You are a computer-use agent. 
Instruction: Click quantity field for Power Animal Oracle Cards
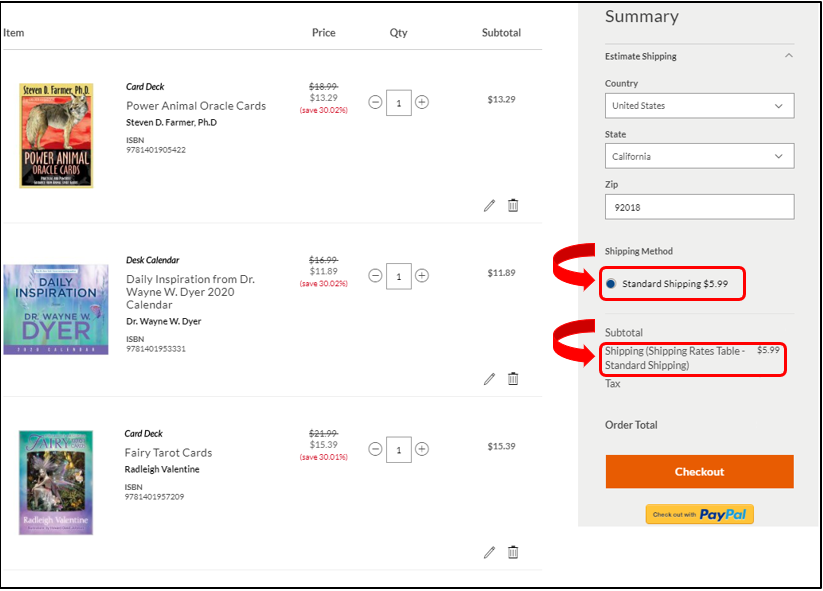[x=398, y=103]
